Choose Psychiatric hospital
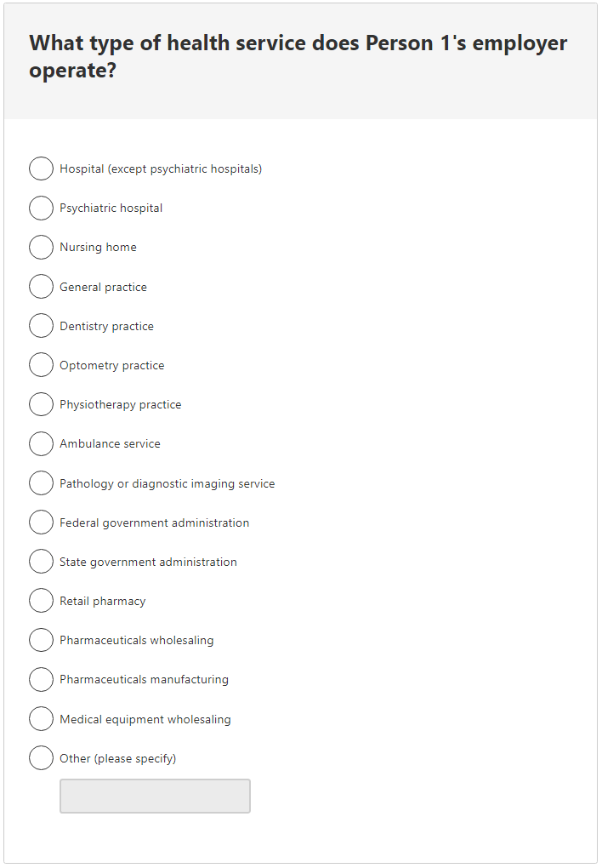Screen dimensions: 602x868 tap(41, 208)
